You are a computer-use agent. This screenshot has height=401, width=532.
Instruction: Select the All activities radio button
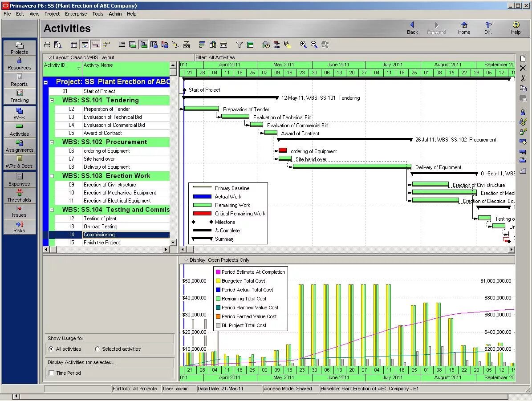pos(51,349)
